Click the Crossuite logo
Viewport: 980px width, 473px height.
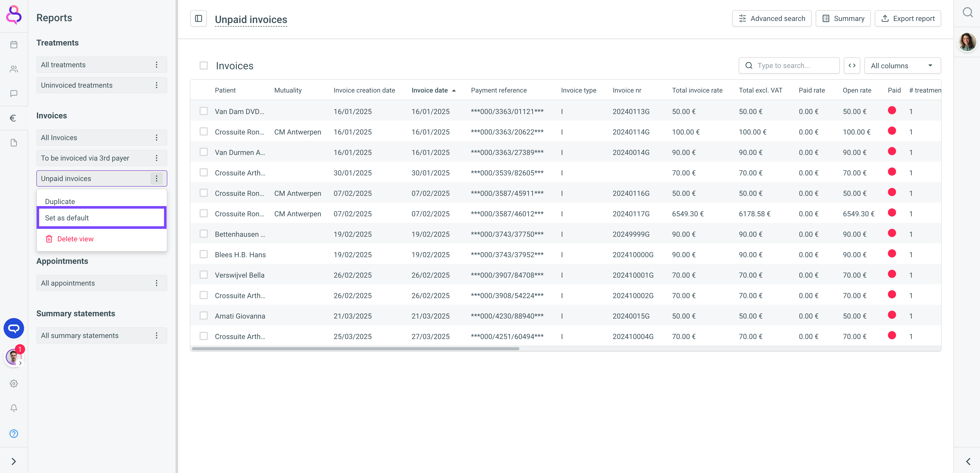[x=14, y=15]
